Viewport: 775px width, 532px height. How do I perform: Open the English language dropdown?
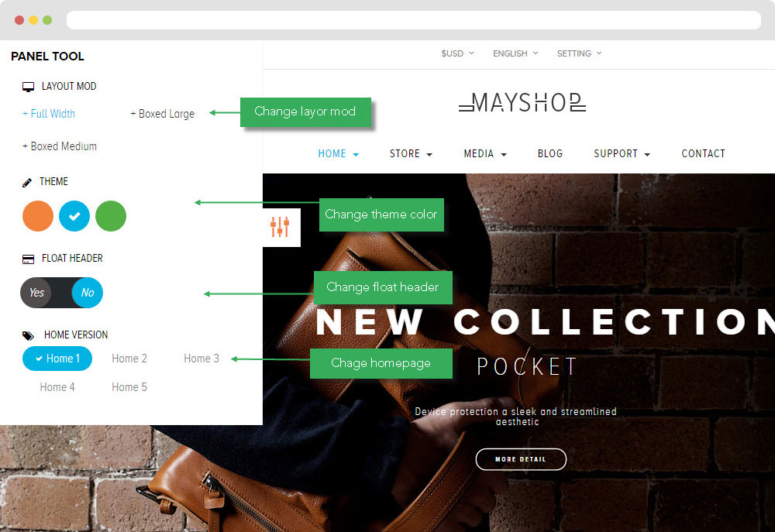[515, 53]
